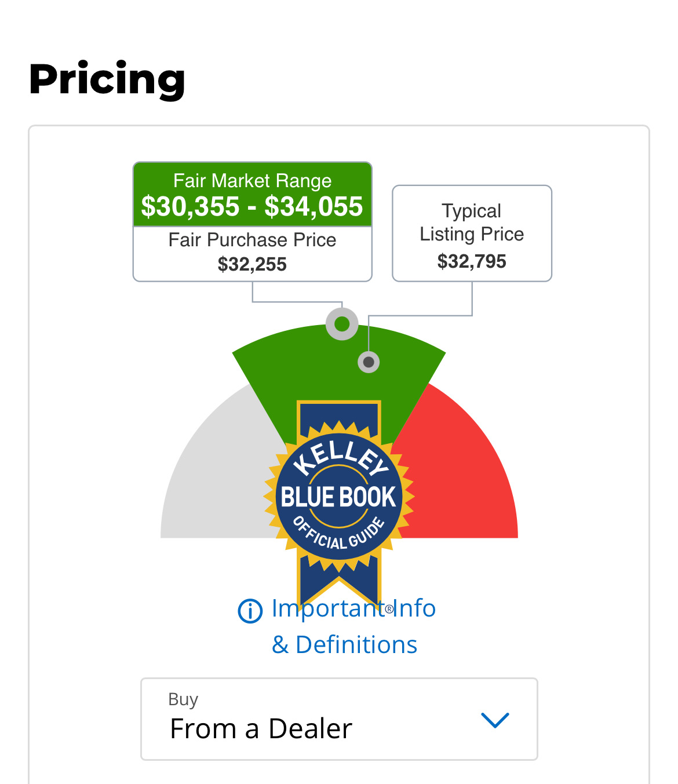Select the "From a Dealer" option text
This screenshot has width=678, height=784.
pos(261,729)
